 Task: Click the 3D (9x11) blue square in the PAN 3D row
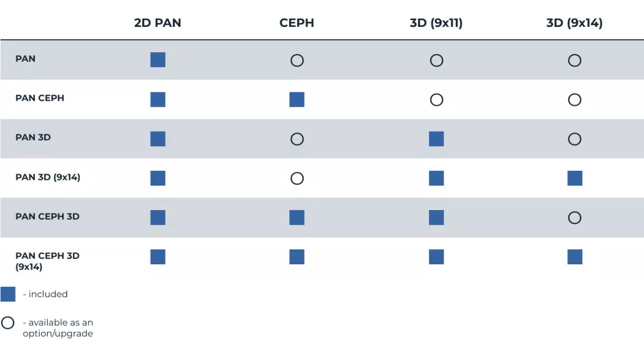(436, 139)
